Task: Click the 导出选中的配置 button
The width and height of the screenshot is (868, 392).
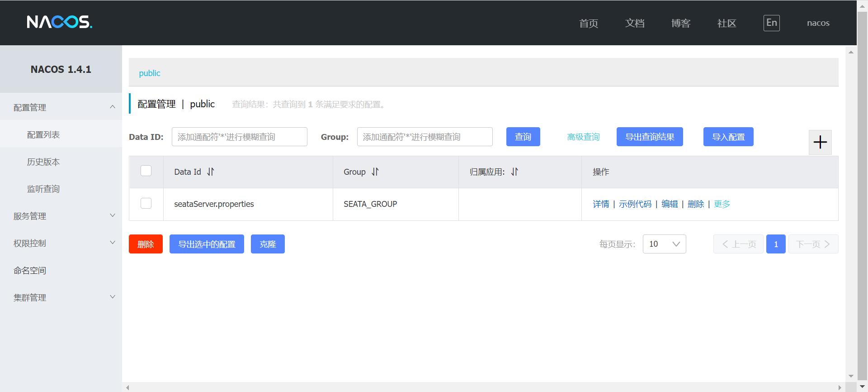Action: pos(207,244)
